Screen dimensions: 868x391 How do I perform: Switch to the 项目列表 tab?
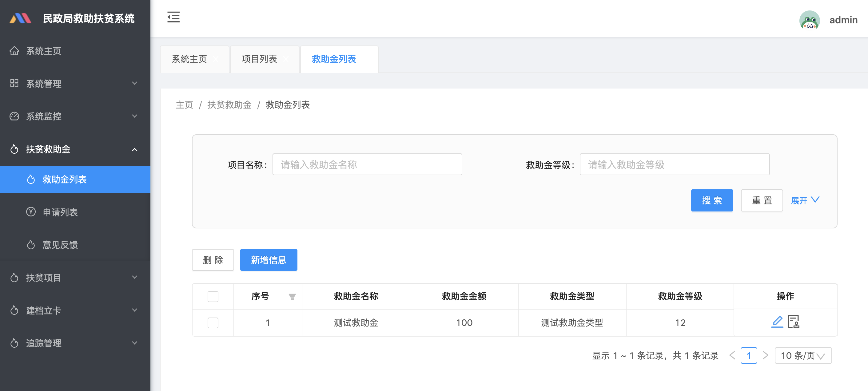click(x=260, y=59)
